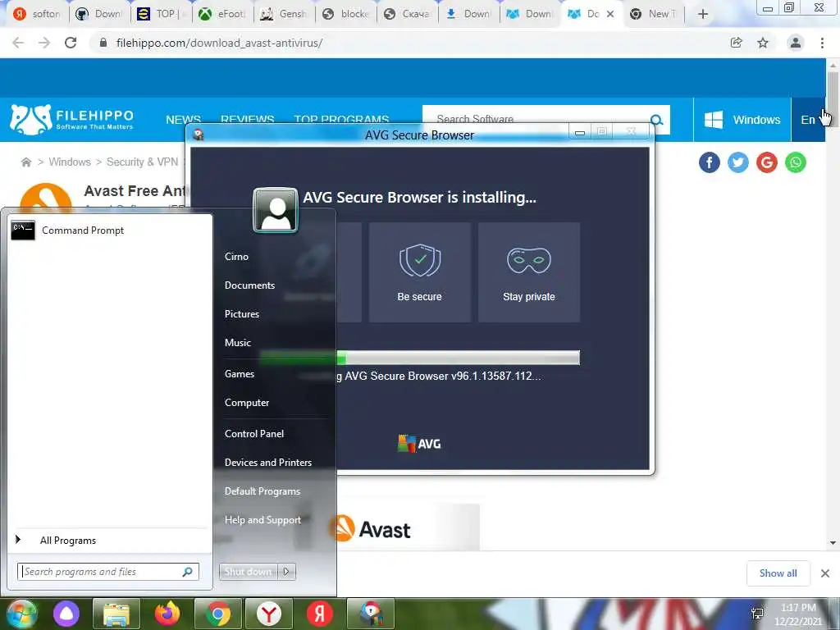Click the Shut down button
This screenshot has height=630, width=840.
click(248, 572)
